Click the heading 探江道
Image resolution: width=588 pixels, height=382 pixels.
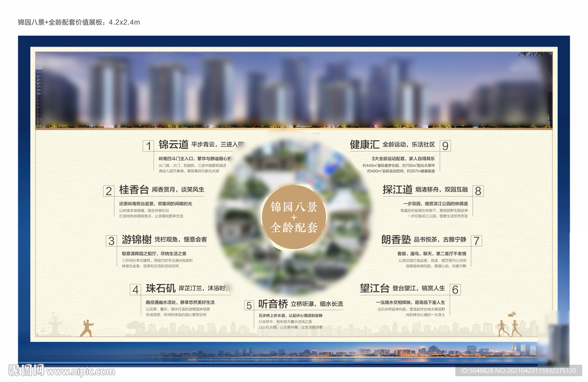coord(397,190)
